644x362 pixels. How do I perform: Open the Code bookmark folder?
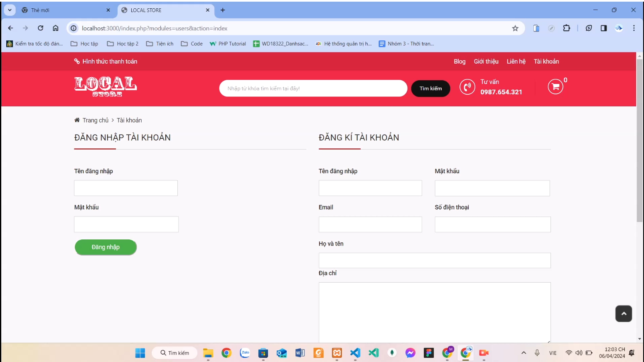[192, 44]
